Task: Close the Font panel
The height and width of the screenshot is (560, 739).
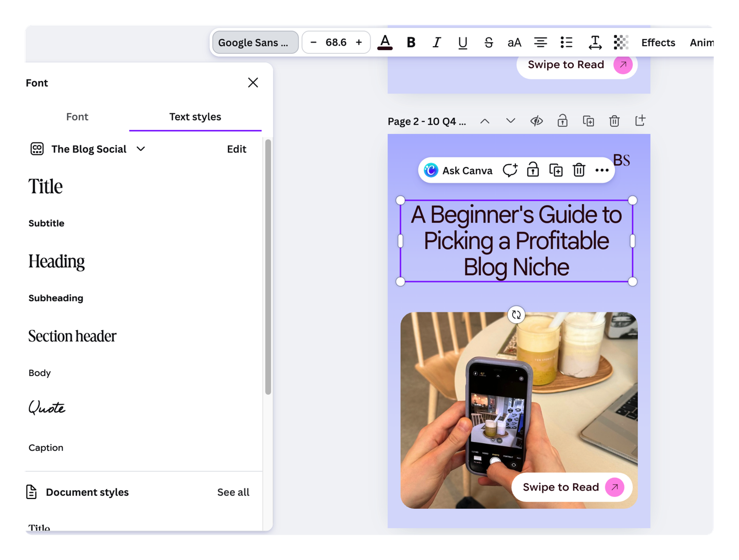Action: pos(253,83)
